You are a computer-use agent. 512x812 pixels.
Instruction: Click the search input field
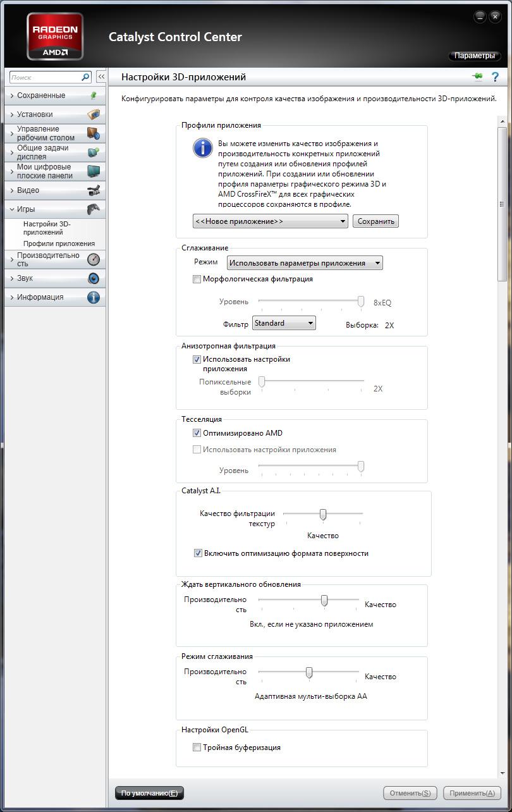[x=46, y=77]
